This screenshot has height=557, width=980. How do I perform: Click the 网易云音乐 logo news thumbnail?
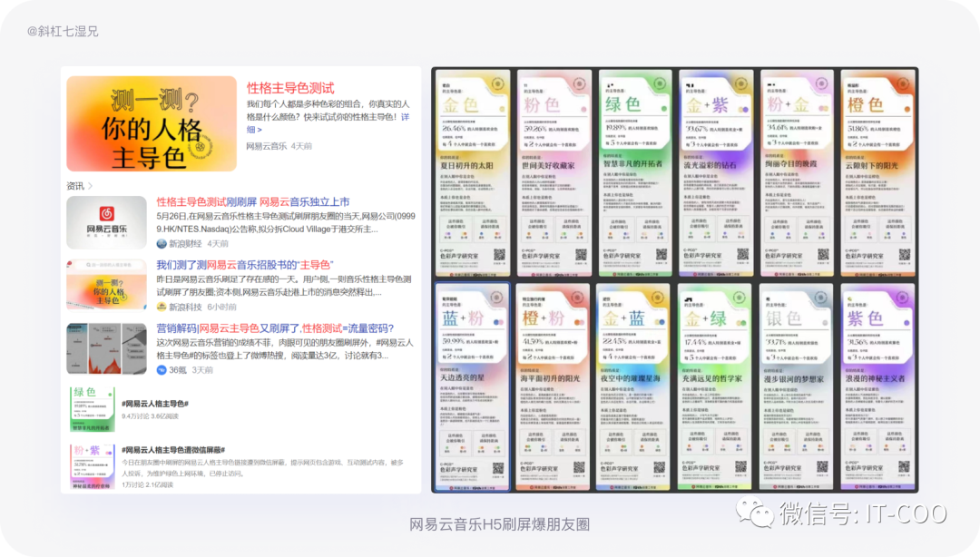pos(107,222)
